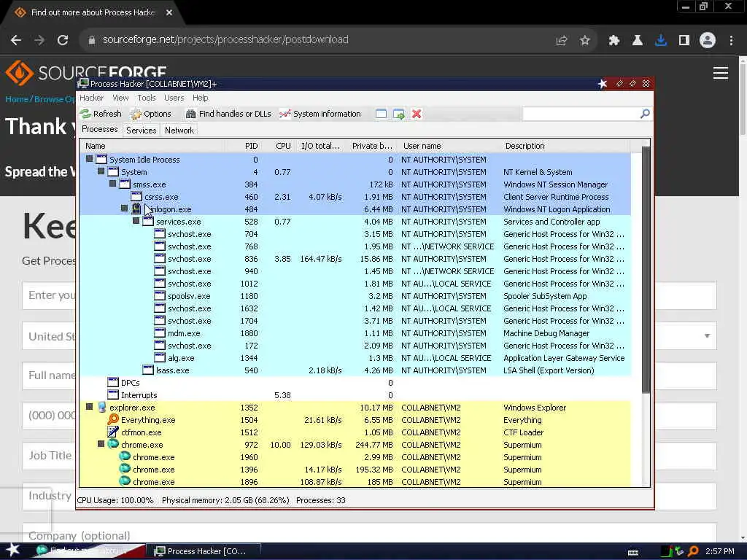Screen dimensions: 747x560
Task: Select the mdm.exe process row
Action: click(x=355, y=332)
